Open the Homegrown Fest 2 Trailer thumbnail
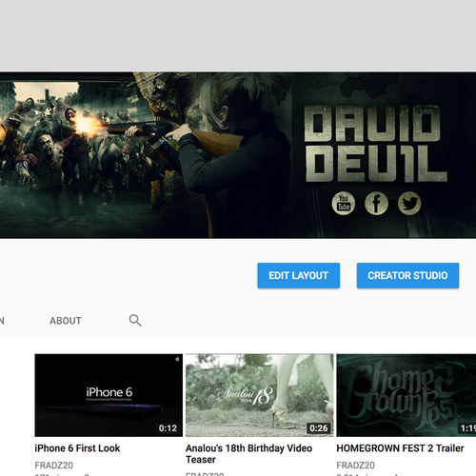Screen dimensions: 476x476 pyautogui.click(x=407, y=395)
